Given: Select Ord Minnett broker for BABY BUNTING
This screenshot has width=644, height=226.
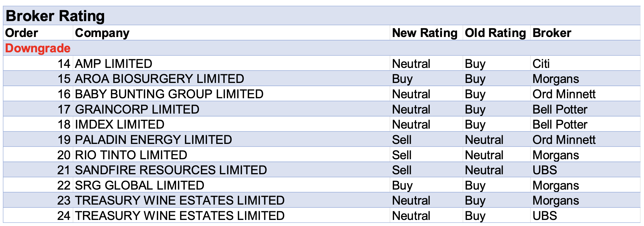Looking at the screenshot, I should coord(564,94).
